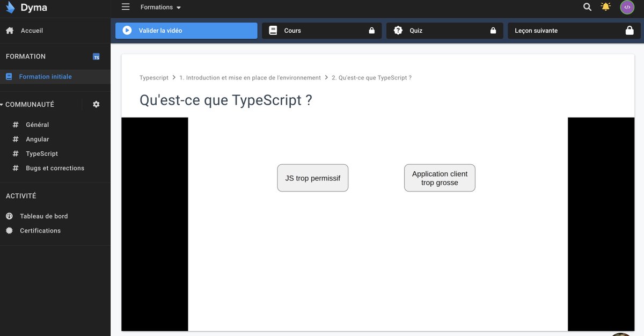Open Communauté settings gear

96,104
